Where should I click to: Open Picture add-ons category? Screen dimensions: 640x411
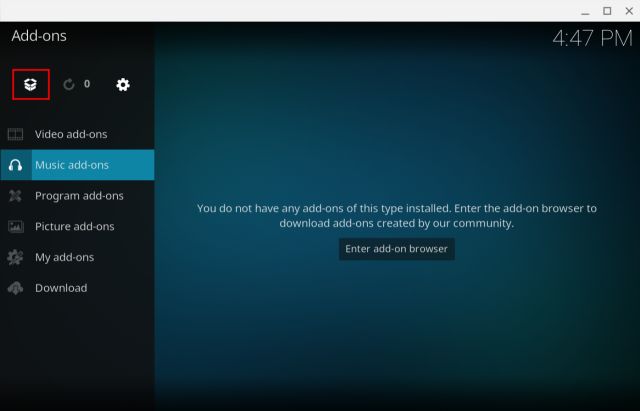[78, 227]
